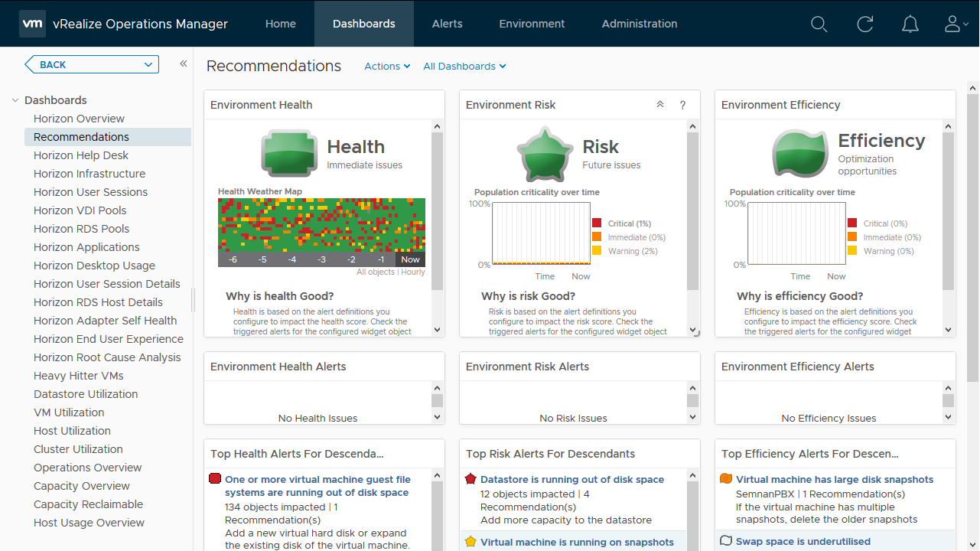This screenshot has width=980, height=551.
Task: Click the refresh icon in header
Action: [x=864, y=24]
